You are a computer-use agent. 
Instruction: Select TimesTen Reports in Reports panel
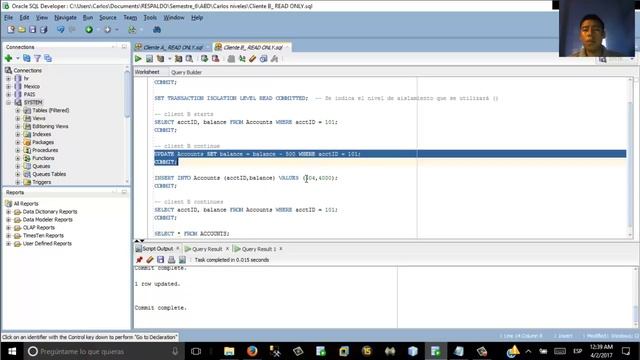[43, 236]
